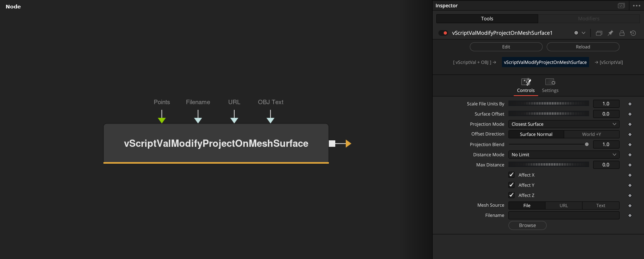Click the Inspector panel title
Image resolution: width=644 pixels, height=259 pixels.
tap(446, 6)
